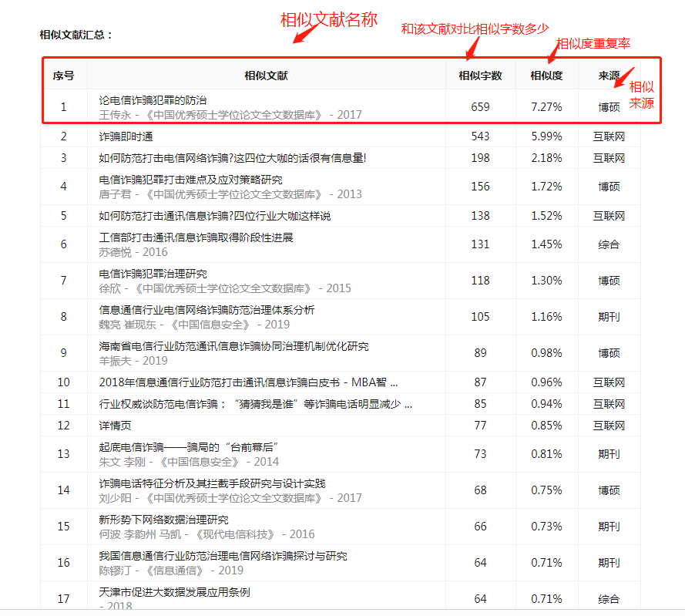Click the 博硕 source label in row 1
685x616 pixels.
click(x=609, y=106)
